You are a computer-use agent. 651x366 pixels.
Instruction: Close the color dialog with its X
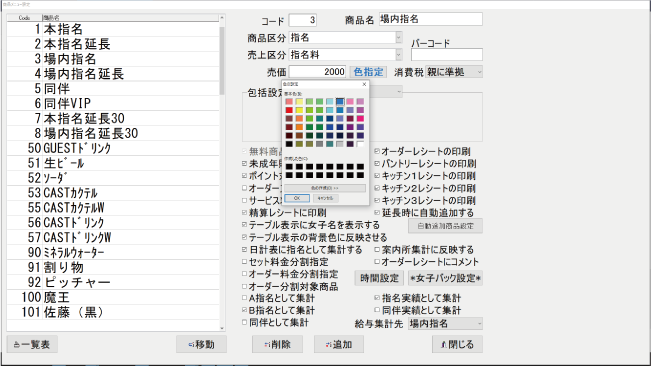pyautogui.click(x=364, y=84)
